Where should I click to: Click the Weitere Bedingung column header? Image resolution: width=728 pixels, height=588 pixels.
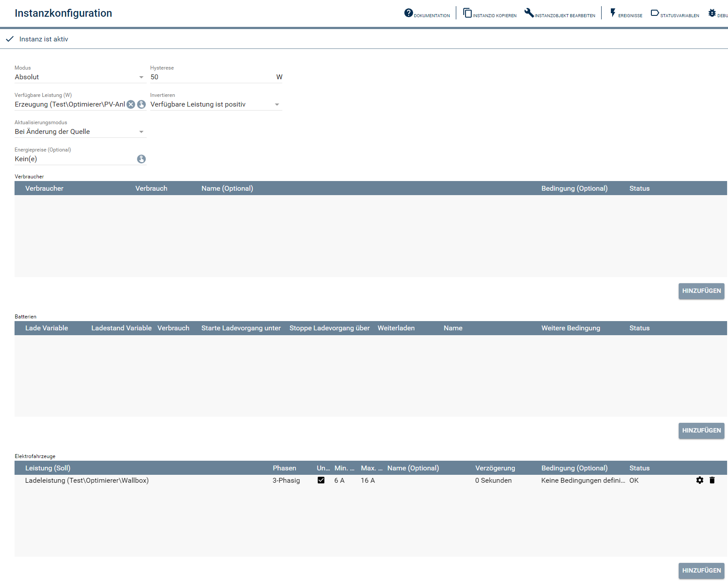[571, 328]
